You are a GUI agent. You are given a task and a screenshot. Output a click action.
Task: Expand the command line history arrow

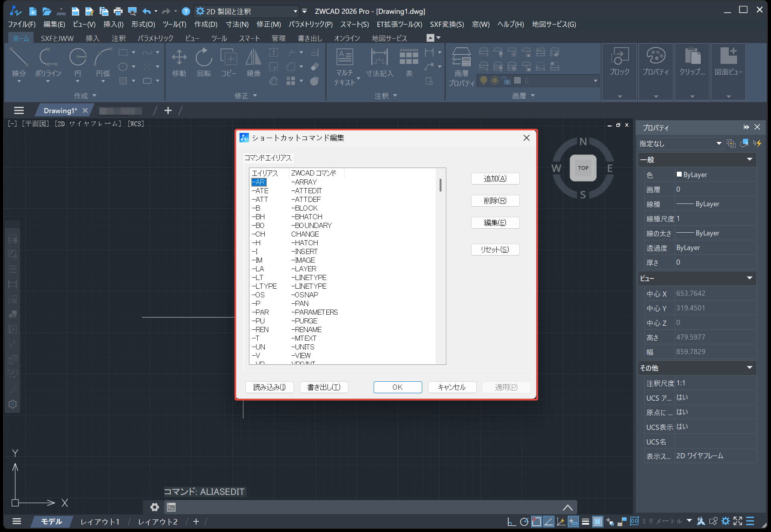coord(567,507)
